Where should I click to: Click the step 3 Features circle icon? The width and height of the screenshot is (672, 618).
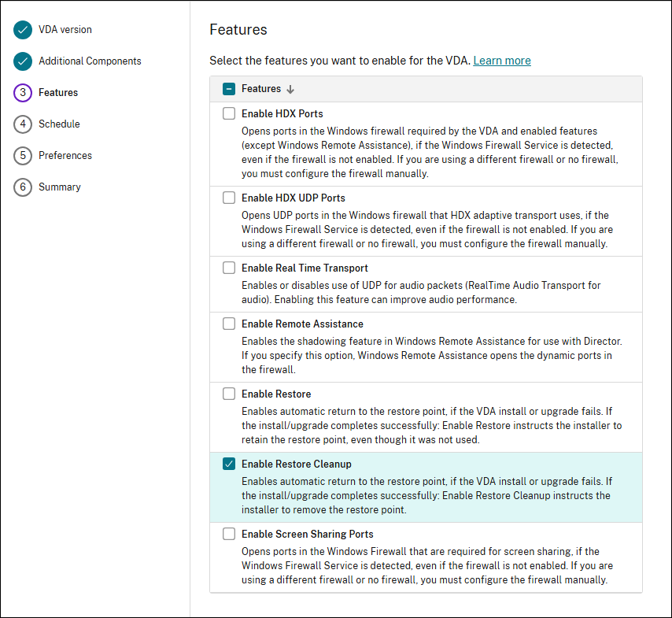pos(23,93)
